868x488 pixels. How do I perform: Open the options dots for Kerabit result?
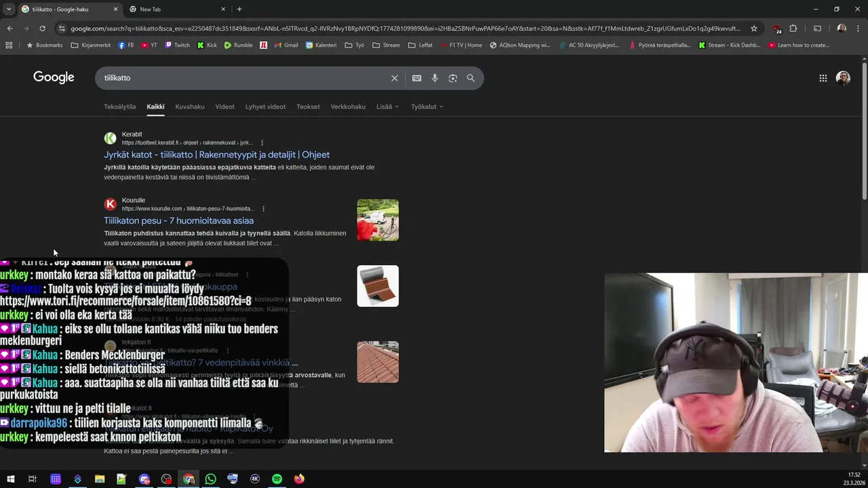[x=262, y=143]
